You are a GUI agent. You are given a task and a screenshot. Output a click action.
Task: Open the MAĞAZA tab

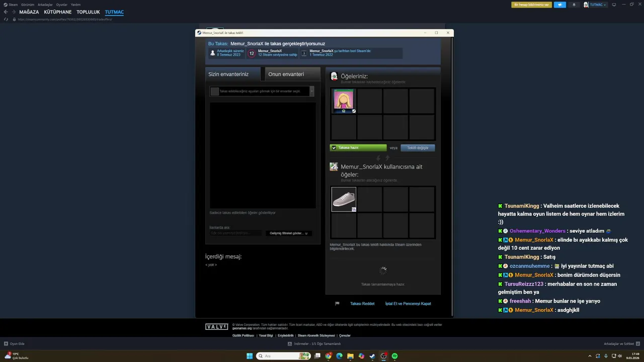(29, 12)
